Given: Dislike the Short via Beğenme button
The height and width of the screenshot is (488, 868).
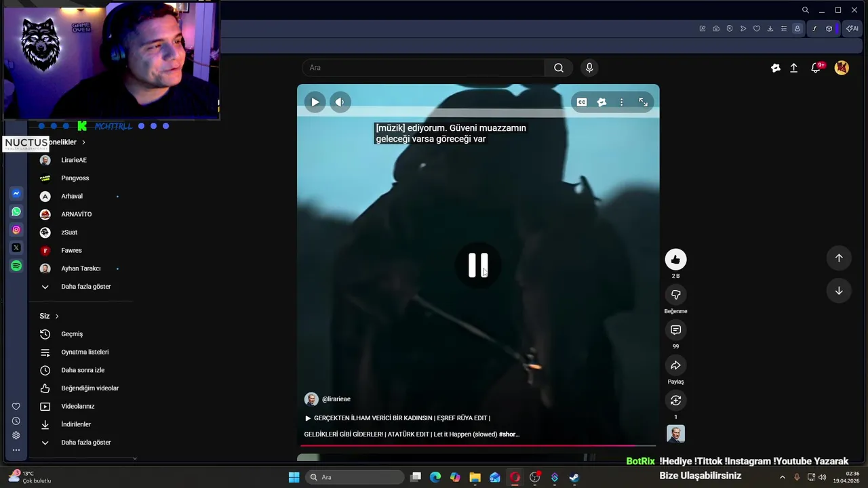Looking at the screenshot, I should tap(675, 295).
